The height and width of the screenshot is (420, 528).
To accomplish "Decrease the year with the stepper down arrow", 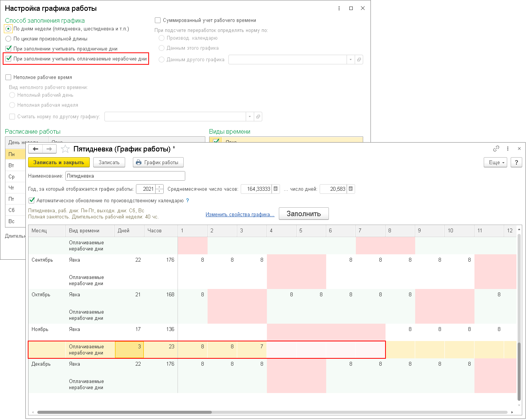I will pyautogui.click(x=159, y=191).
